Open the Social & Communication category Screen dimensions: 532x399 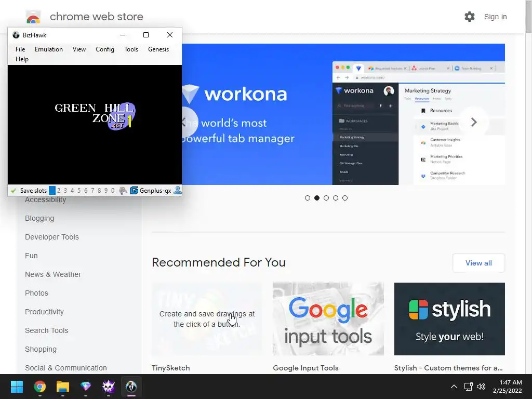pyautogui.click(x=66, y=368)
